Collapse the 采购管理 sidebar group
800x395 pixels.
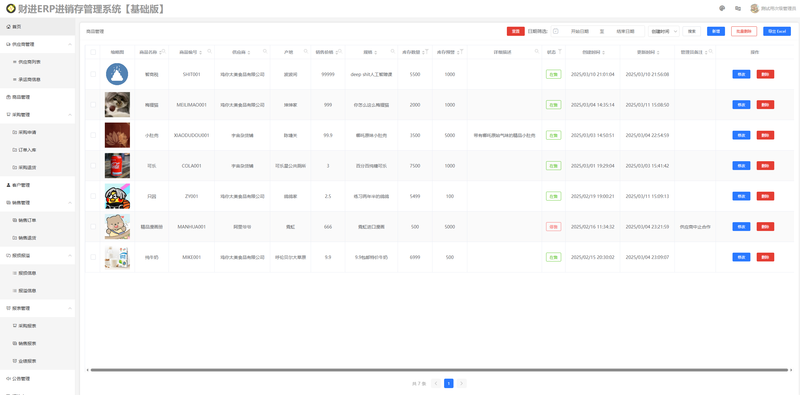point(69,114)
